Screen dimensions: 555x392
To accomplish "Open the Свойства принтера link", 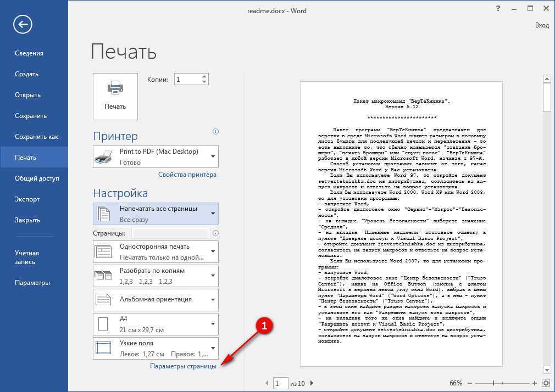I will (187, 175).
